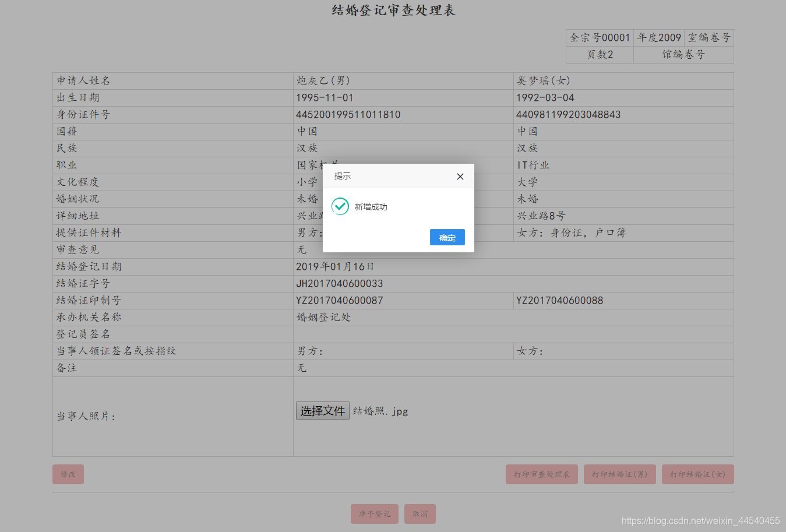The width and height of the screenshot is (786, 532).
Task: Click the 当事人照片 label
Action: tap(86, 417)
